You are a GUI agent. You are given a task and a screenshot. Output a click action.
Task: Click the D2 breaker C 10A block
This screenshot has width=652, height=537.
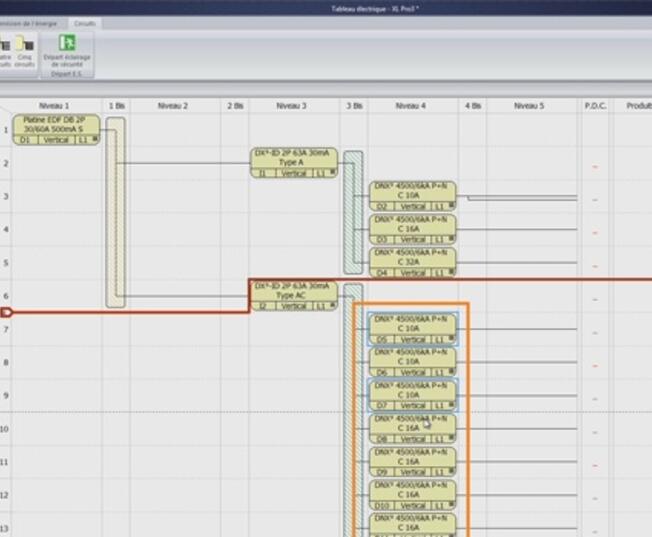coord(412,190)
